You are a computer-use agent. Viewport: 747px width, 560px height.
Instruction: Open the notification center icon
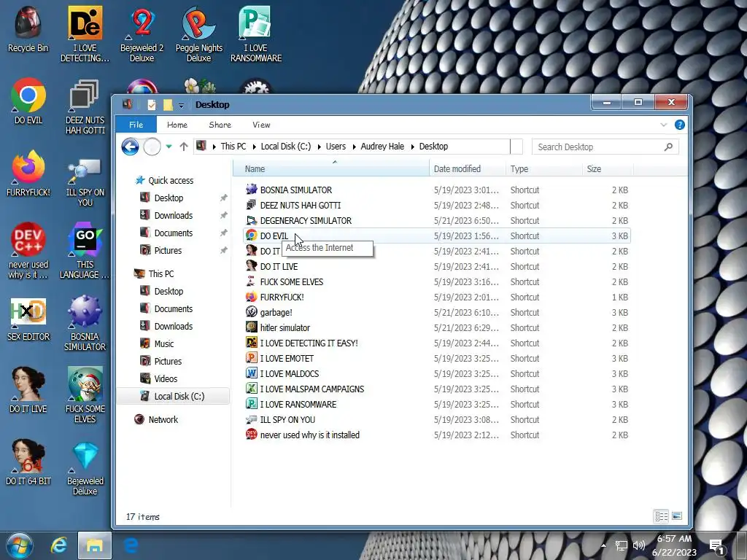point(717,546)
